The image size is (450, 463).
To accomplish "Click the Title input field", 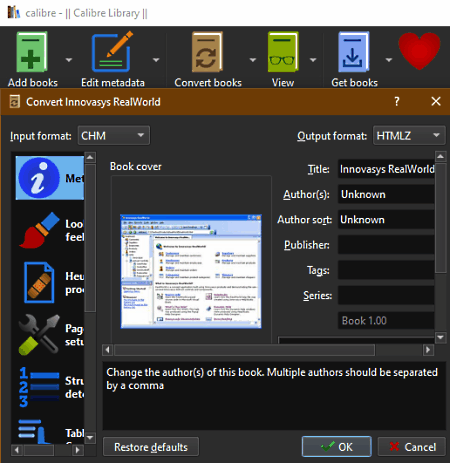I will coord(386,169).
